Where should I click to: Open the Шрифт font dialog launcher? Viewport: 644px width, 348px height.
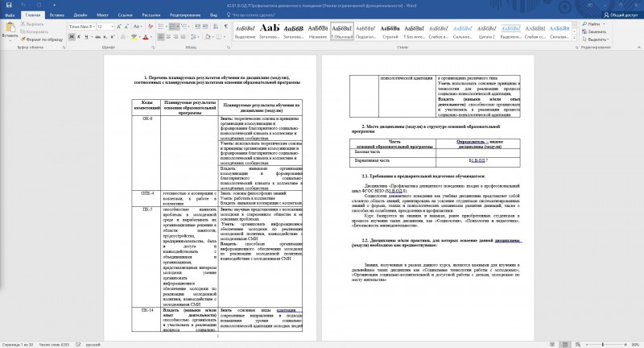[x=153, y=48]
